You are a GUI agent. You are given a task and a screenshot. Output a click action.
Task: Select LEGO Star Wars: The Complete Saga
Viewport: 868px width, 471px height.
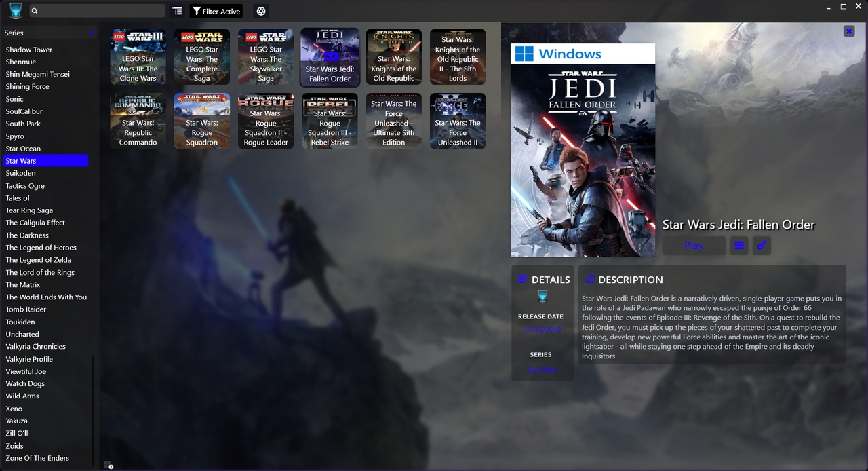point(202,57)
